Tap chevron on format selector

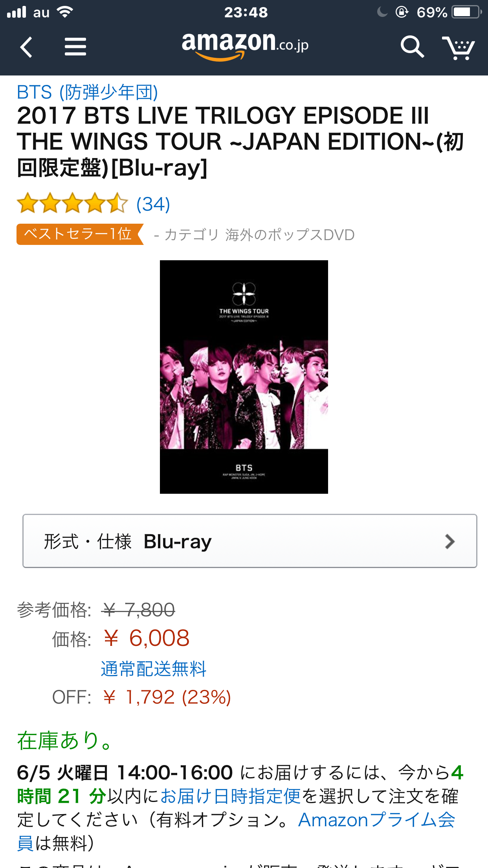[450, 541]
